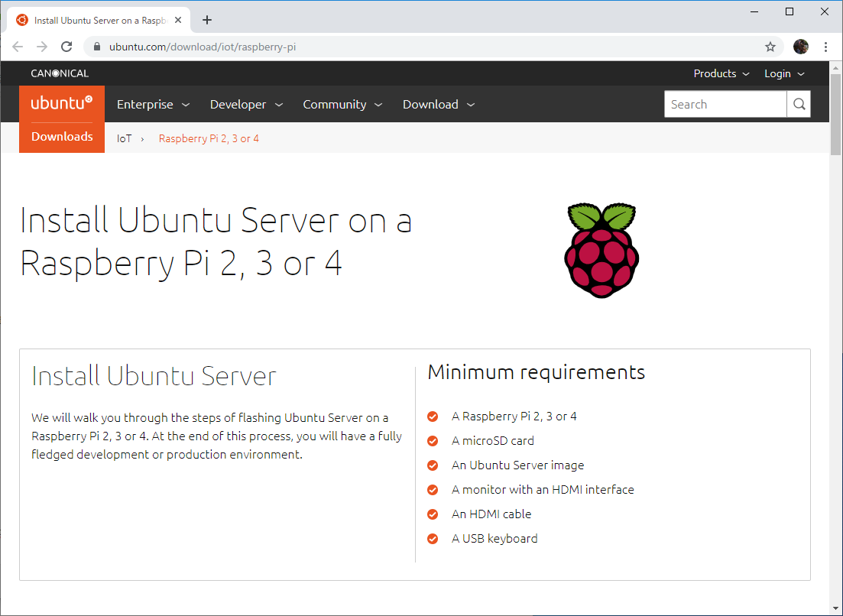Expand the Products dropdown
Viewport: 843px width, 616px height.
(x=721, y=73)
